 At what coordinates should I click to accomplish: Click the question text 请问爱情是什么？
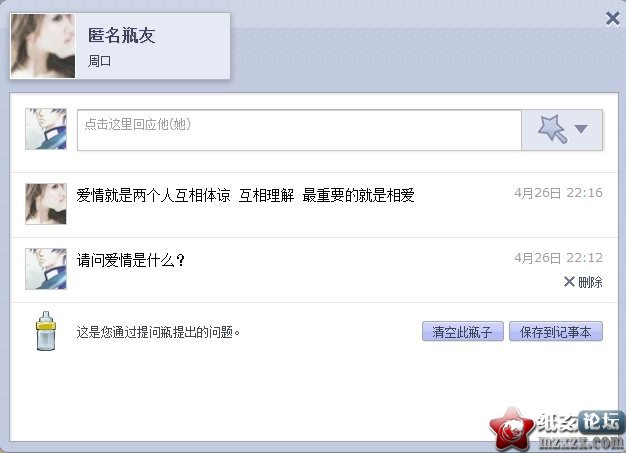tap(131, 261)
